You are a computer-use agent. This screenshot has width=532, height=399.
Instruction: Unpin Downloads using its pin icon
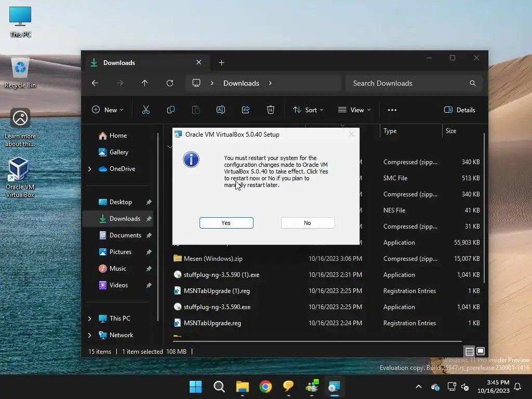pyautogui.click(x=149, y=219)
